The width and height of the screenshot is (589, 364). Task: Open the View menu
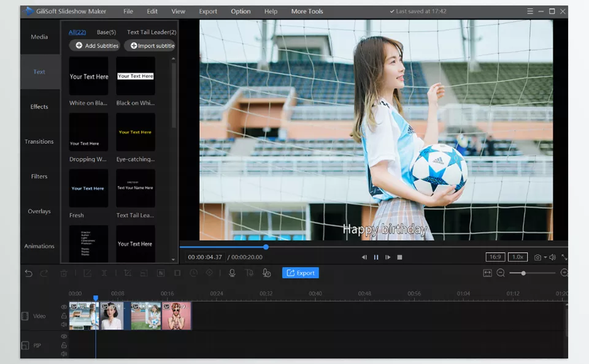pyautogui.click(x=178, y=11)
